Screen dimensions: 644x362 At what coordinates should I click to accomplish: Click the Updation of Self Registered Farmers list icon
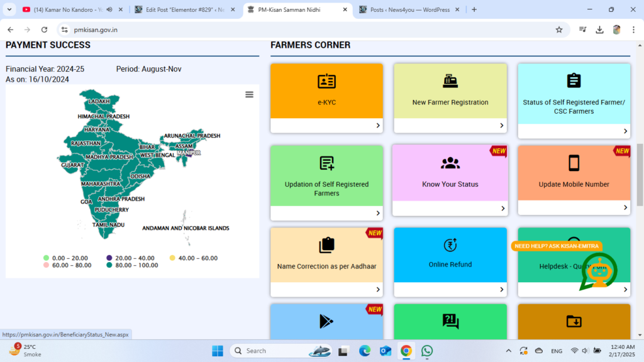click(x=326, y=163)
